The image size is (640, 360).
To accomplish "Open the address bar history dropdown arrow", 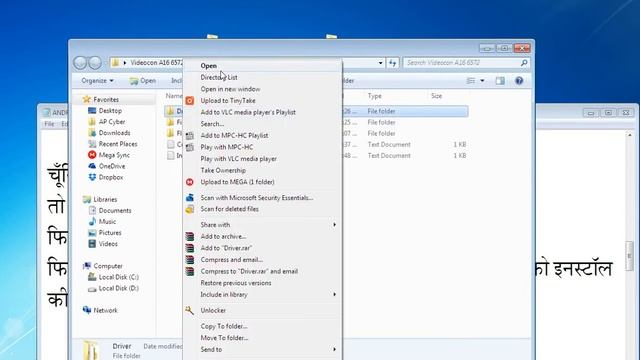I will (380, 63).
